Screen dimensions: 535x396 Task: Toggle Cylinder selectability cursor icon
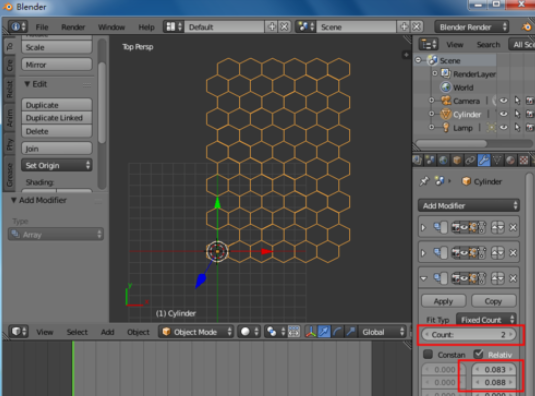[x=517, y=114]
